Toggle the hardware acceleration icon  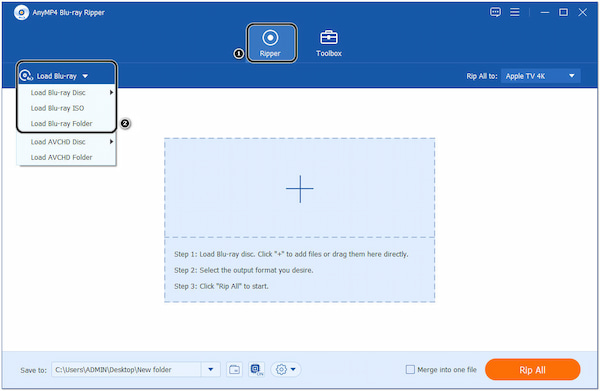[x=256, y=370]
